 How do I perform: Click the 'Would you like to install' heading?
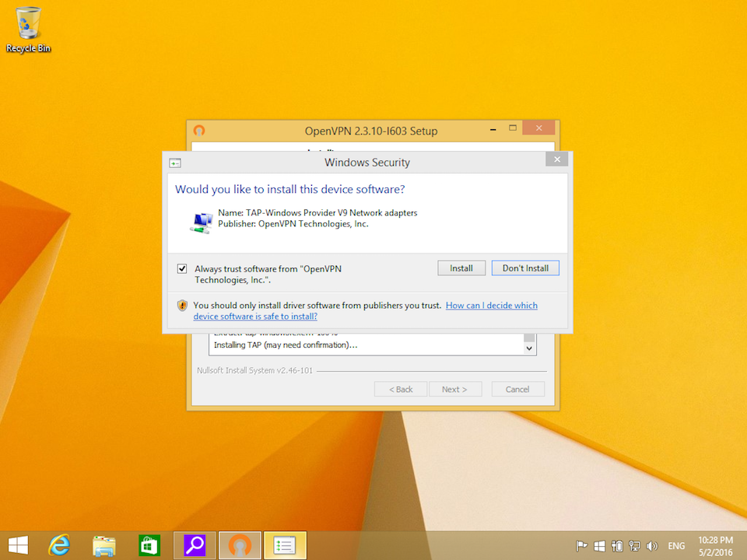pyautogui.click(x=290, y=189)
